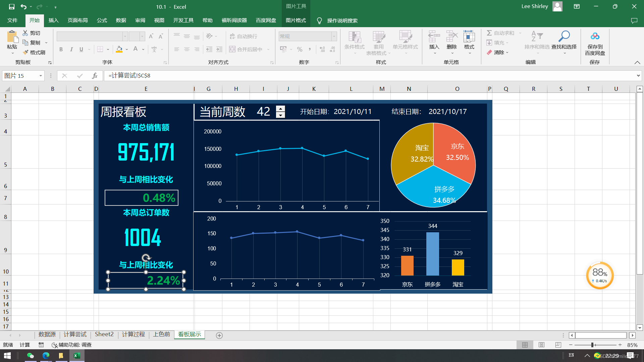Open Excel from the Windows taskbar
Screen dimensions: 644x362
point(77,356)
